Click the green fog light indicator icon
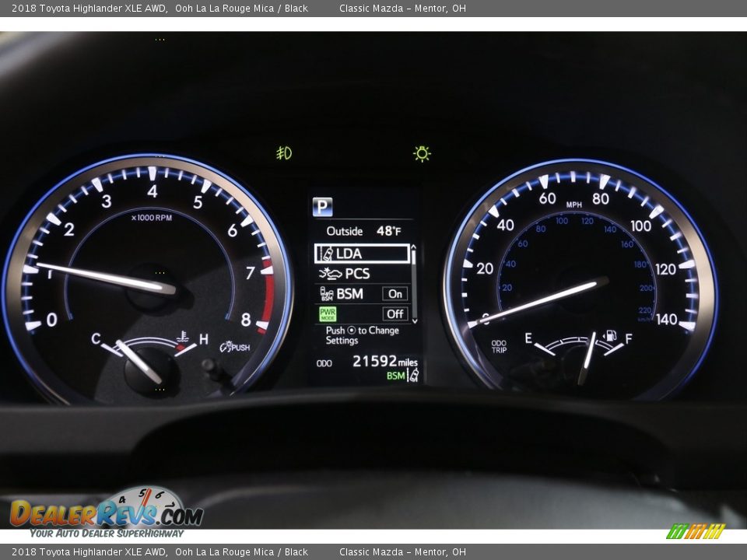 click(x=284, y=153)
